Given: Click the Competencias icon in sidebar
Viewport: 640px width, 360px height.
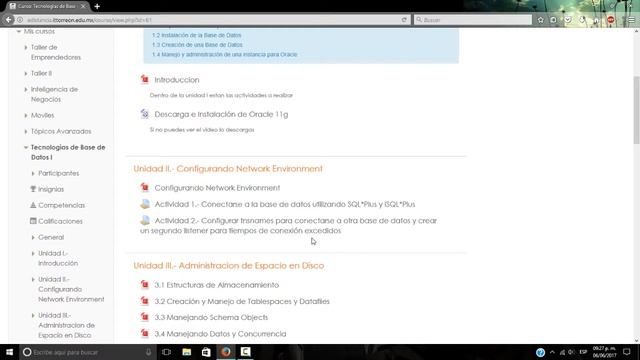Looking at the screenshot, I should pyautogui.click(x=33, y=205).
